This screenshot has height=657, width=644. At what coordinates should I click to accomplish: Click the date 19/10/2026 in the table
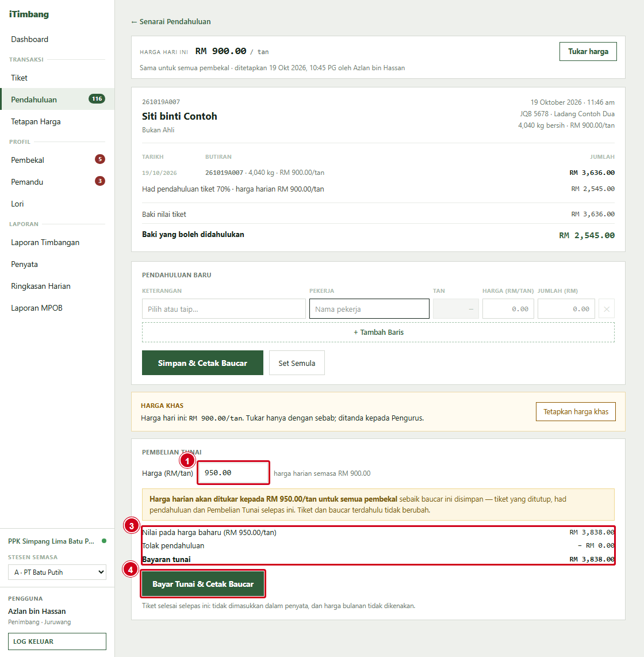[x=159, y=173]
